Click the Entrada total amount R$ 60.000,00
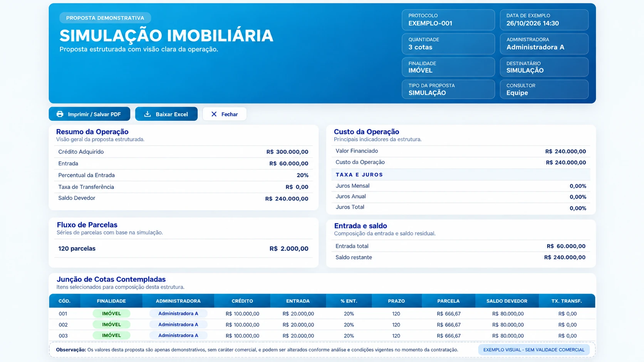This screenshot has width=644, height=362. (x=566, y=246)
